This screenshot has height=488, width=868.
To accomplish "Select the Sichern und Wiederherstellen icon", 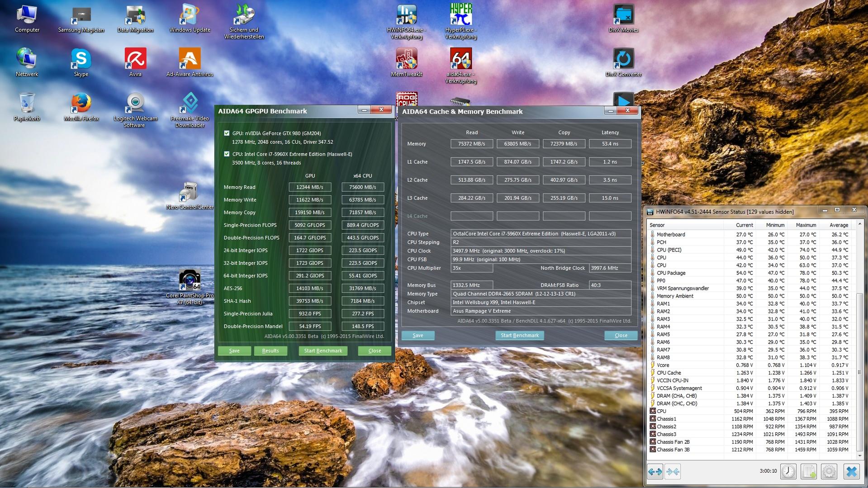I will click(244, 22).
